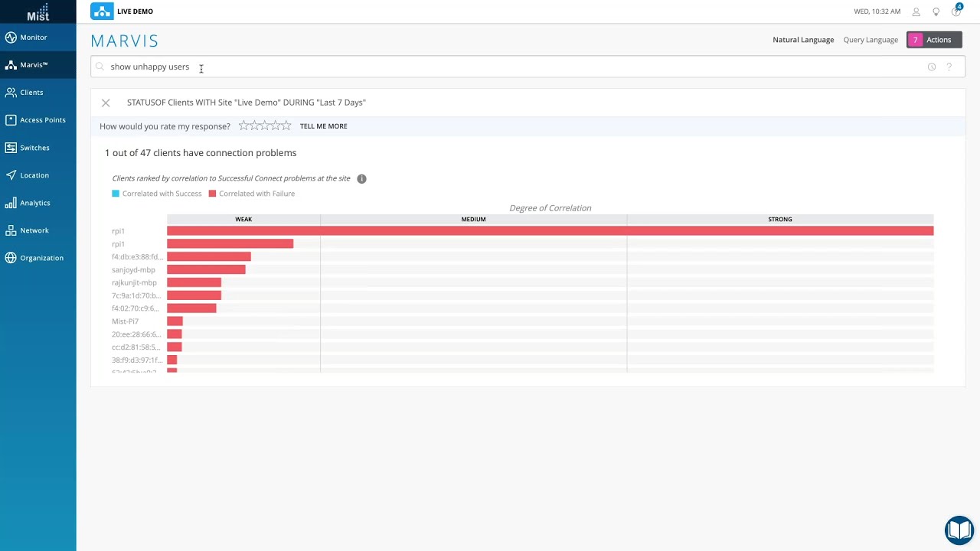Open Analytics in the sidebar
Image resolution: width=980 pixels, height=551 pixels.
(x=38, y=203)
